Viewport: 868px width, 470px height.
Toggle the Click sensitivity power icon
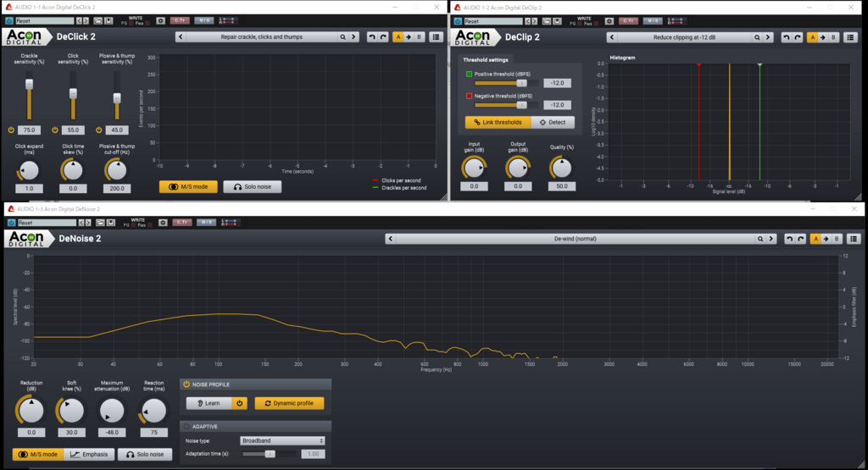click(55, 130)
